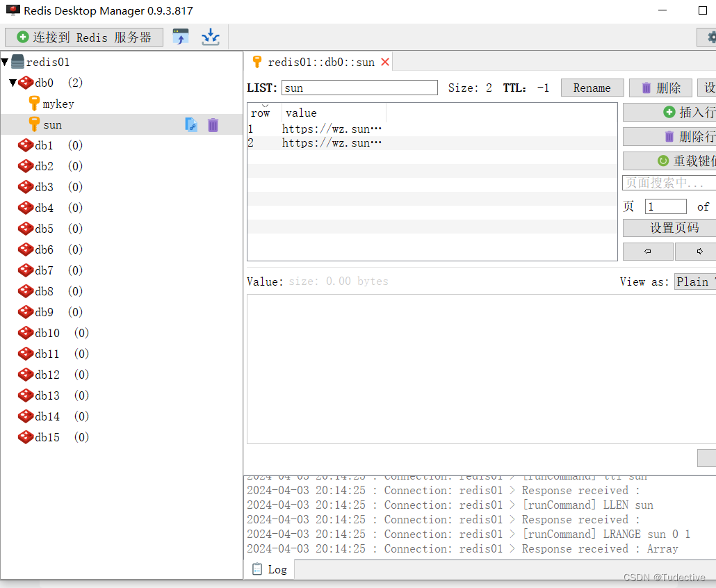716x588 pixels.
Task: Click the Rename key button
Action: [592, 88]
